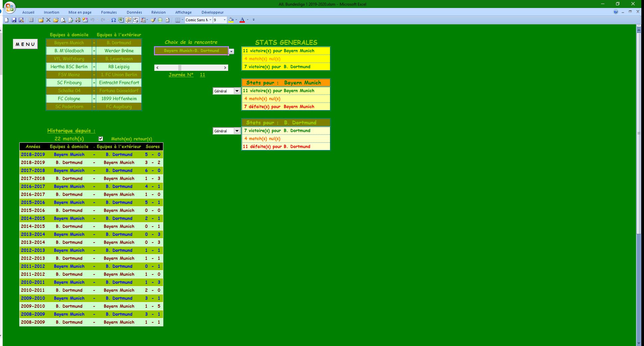Click the journée scrollbar right arrow

tap(225, 68)
